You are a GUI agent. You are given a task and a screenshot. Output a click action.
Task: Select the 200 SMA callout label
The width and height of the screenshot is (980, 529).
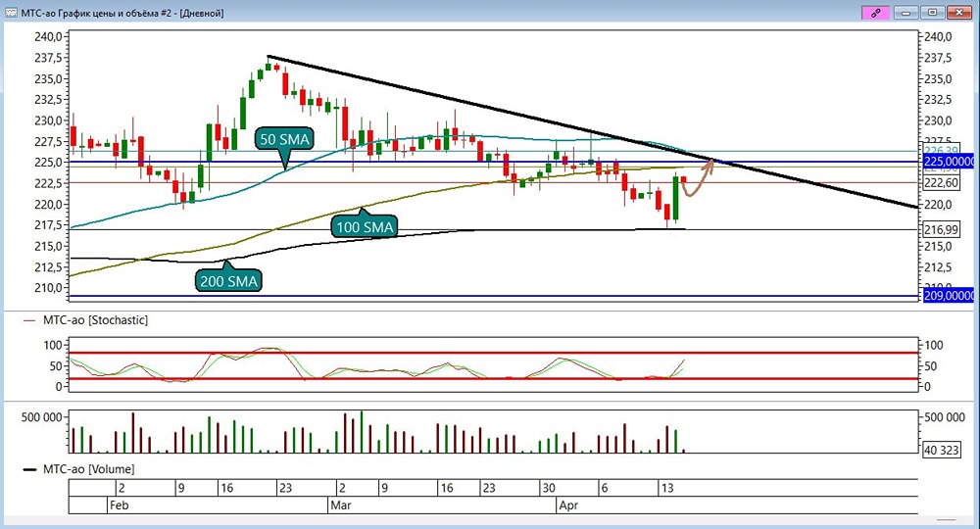click(228, 281)
